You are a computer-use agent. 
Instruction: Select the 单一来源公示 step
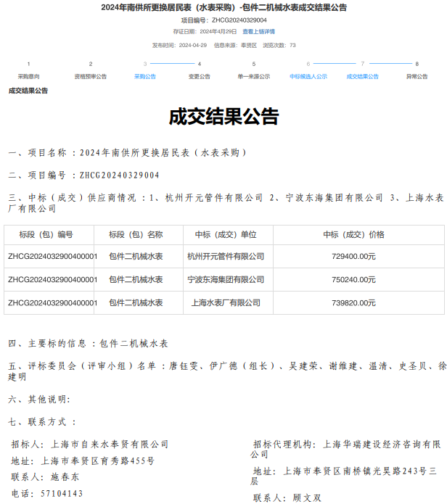pos(253,76)
